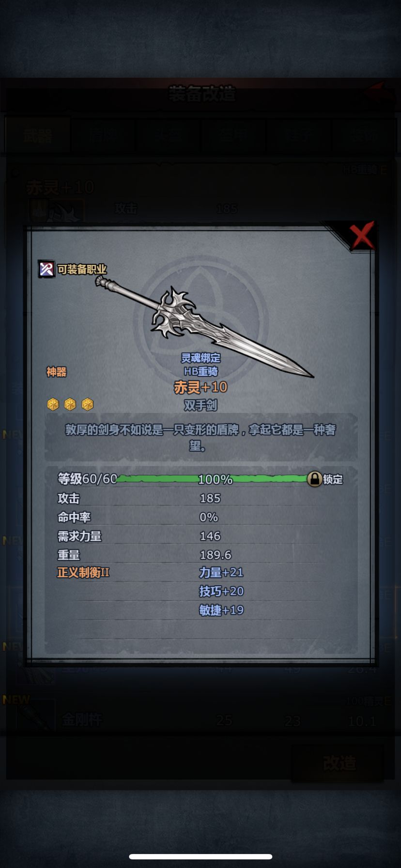Click the second gold star gem
Screen dimensions: 401x868
(x=70, y=404)
